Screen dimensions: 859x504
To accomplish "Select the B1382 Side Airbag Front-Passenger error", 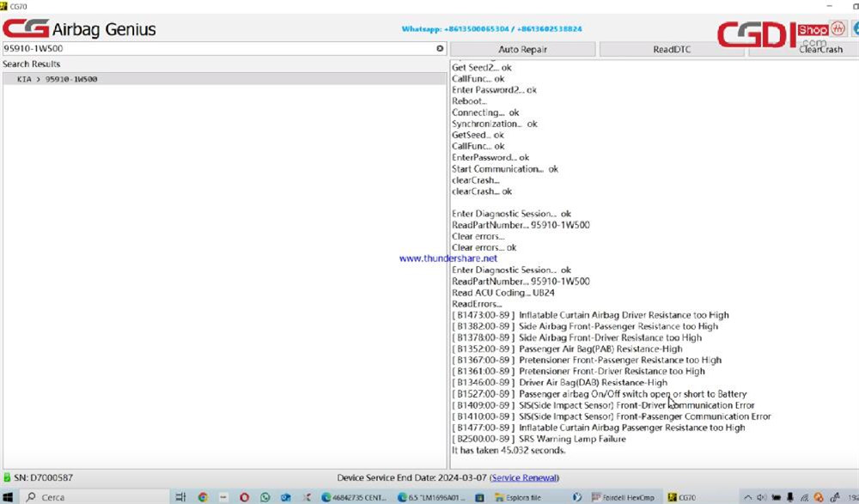I will tap(585, 326).
